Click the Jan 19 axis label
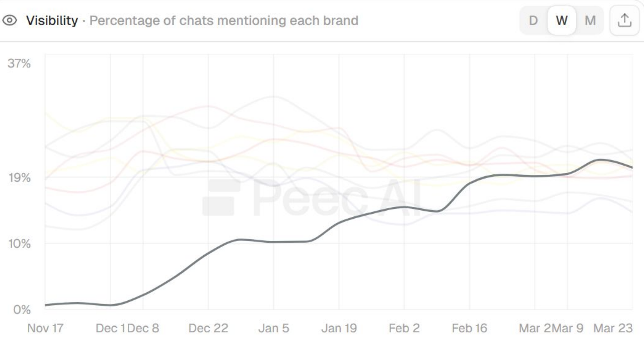The width and height of the screenshot is (644, 356). point(339,328)
